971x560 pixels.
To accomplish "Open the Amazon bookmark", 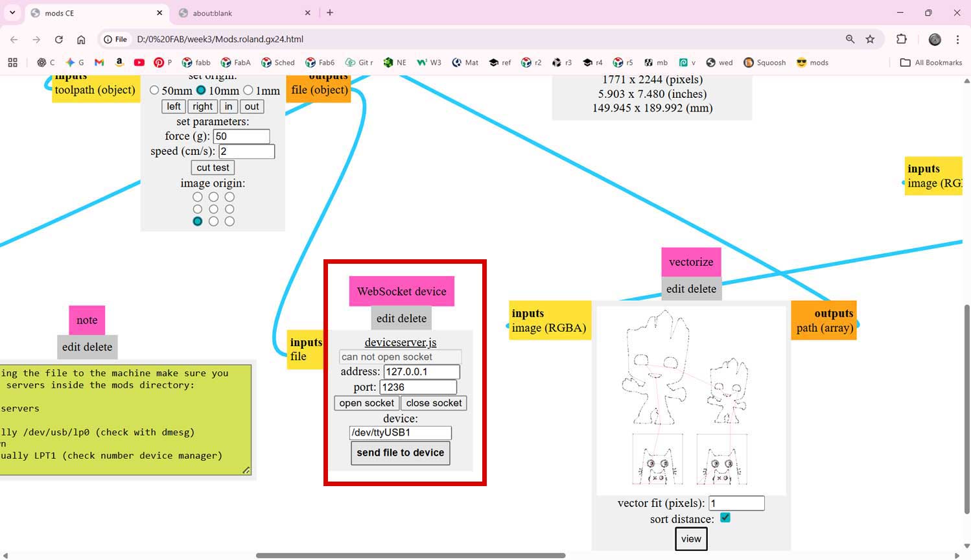I will [119, 63].
